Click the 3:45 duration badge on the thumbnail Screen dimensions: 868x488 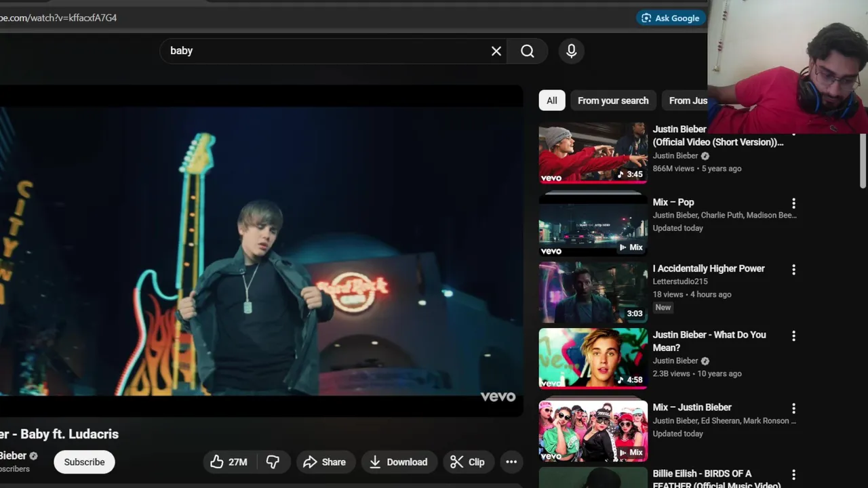631,174
